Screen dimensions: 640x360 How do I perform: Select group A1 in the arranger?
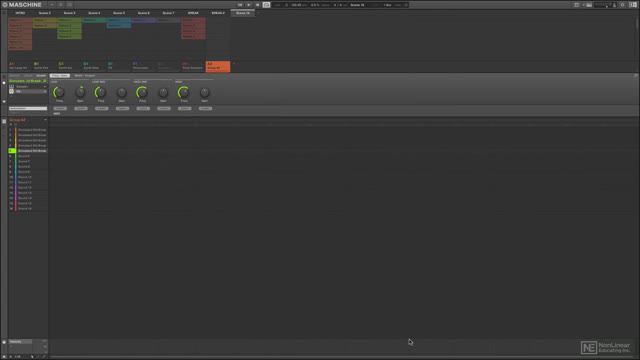pos(20,66)
